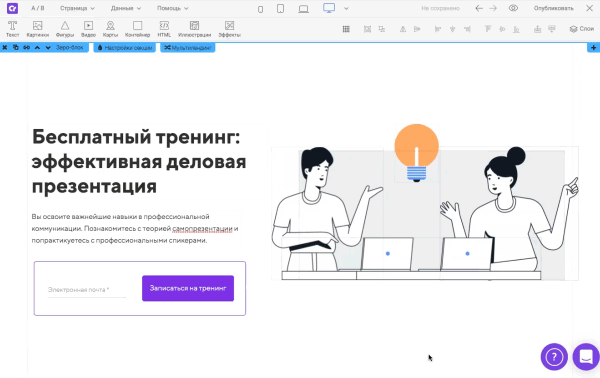Image resolution: width=600 pixels, height=378 pixels.
Task: Preview page with the eye icon
Action: (513, 8)
